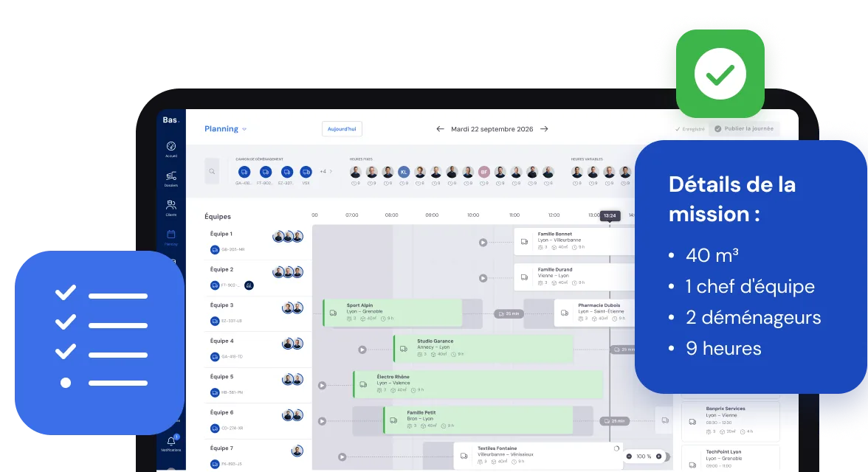
Task: Start Famille Bonnet mission play button
Action: tap(483, 243)
